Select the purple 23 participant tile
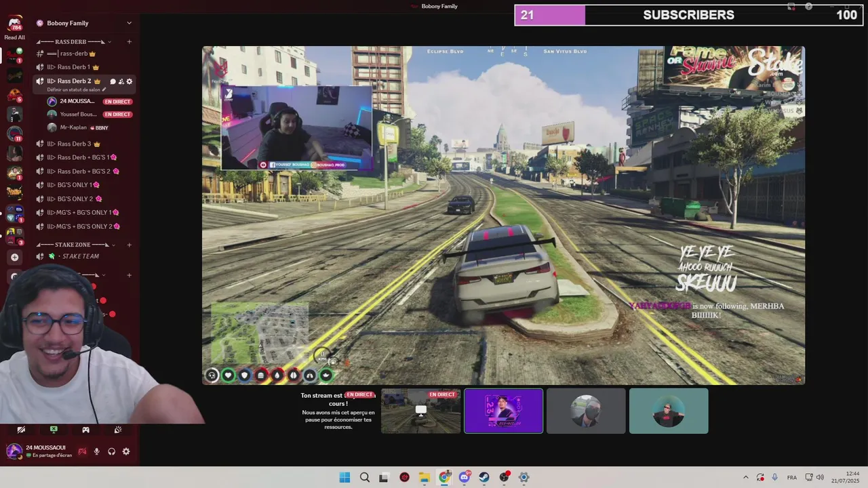 503,411
